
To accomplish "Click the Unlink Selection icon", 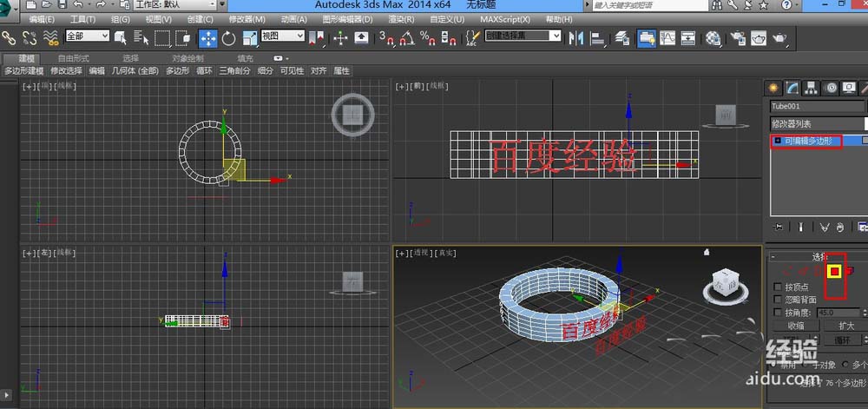I will [30, 37].
